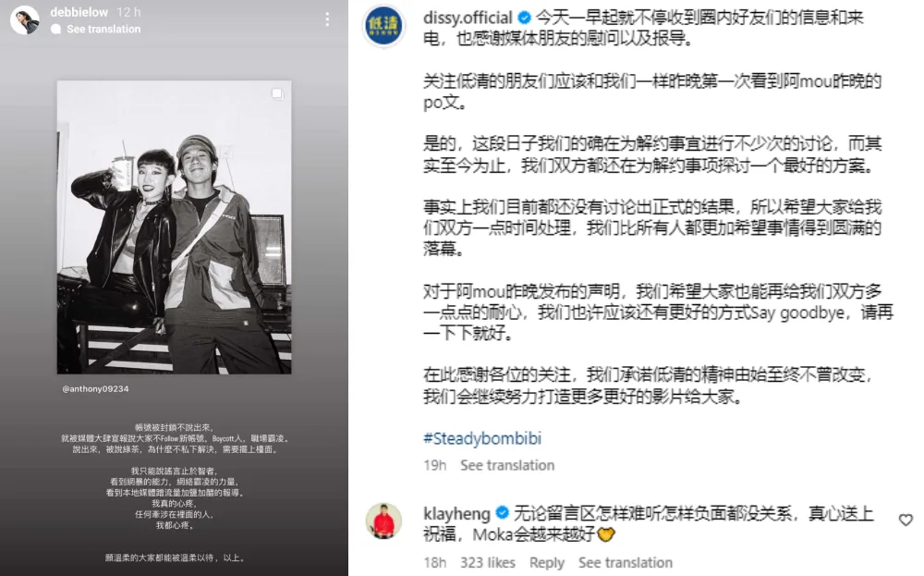Image resolution: width=924 pixels, height=576 pixels.
Task: Click the verified badge next to klayheng
Action: coord(502,513)
